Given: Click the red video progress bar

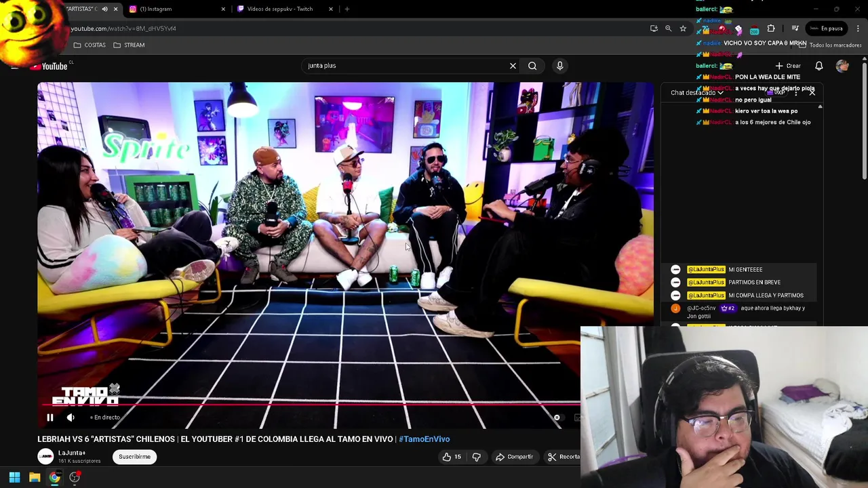Looking at the screenshot, I should tap(312, 406).
